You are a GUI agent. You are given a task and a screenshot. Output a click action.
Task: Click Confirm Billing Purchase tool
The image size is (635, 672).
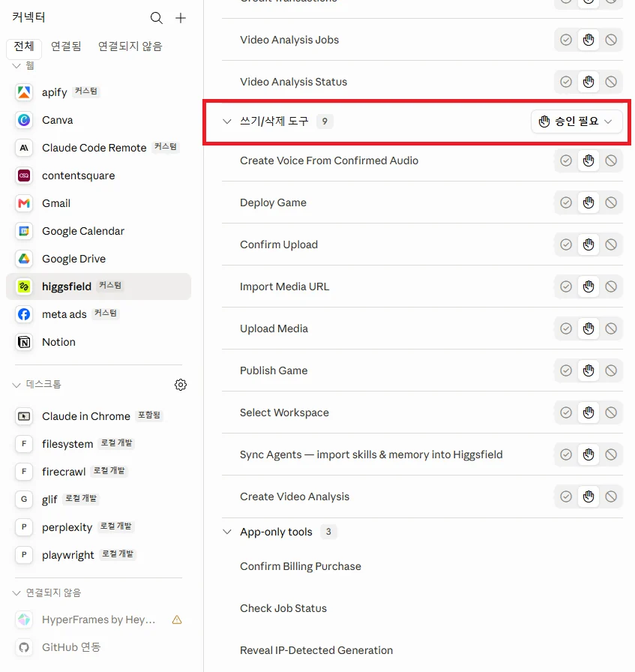coord(301,566)
